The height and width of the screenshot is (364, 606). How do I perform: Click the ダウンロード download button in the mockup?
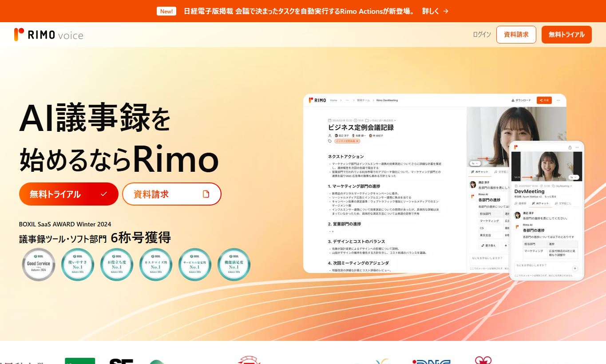click(x=521, y=100)
